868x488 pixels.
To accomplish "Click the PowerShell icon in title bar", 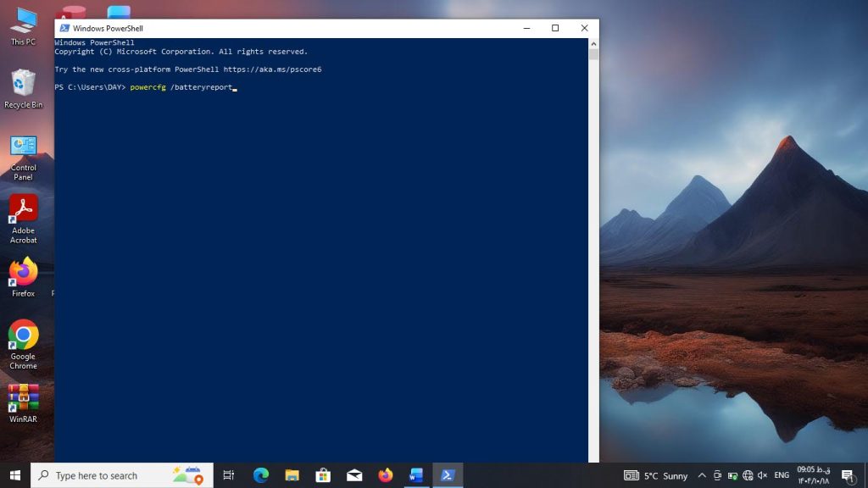I will click(64, 28).
